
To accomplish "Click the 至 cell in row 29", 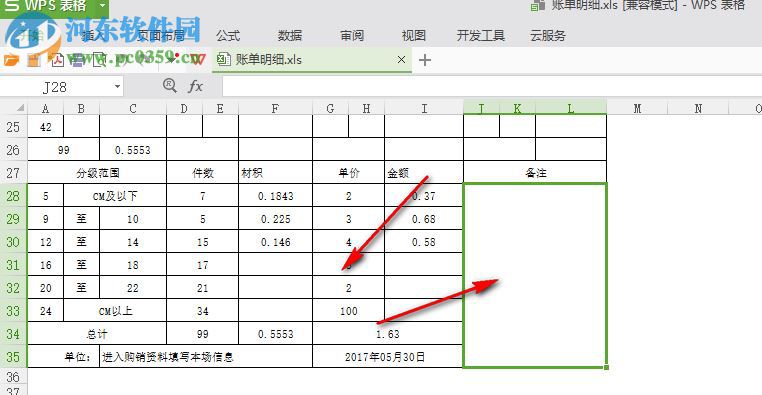I will 82,219.
